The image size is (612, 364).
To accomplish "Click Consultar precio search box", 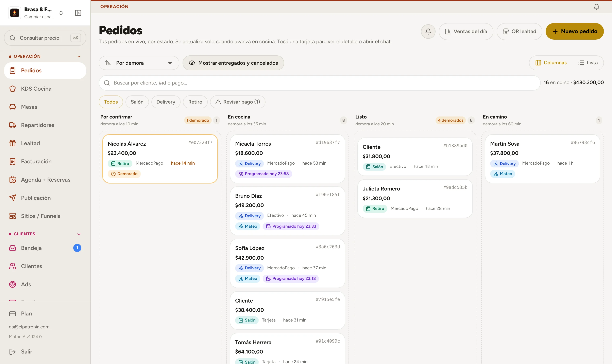I will [x=45, y=38].
